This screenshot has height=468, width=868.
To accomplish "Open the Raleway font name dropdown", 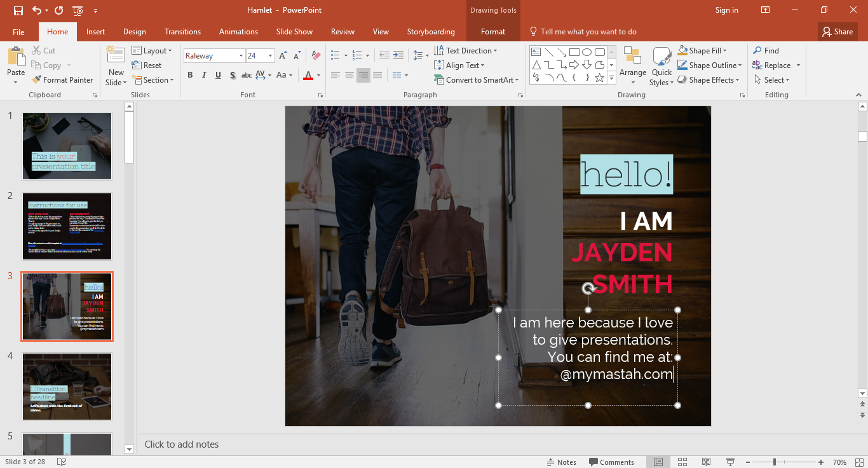I will (241, 56).
